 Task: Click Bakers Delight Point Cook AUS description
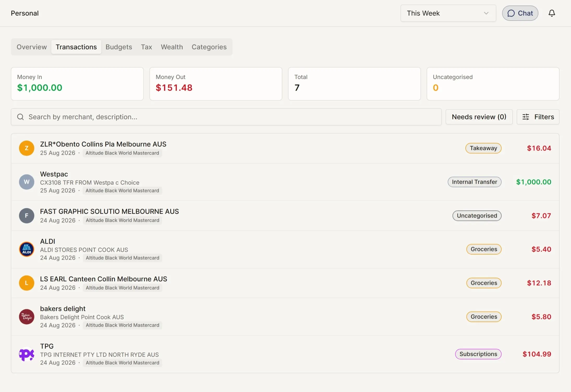(x=82, y=317)
